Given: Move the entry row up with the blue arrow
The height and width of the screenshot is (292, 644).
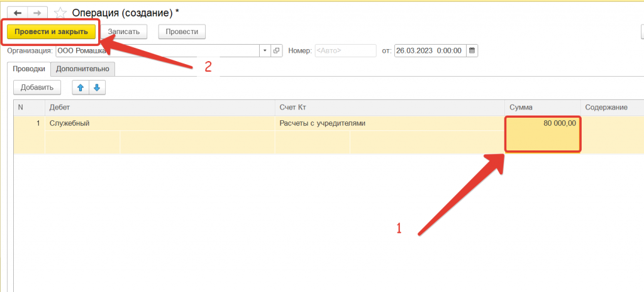Looking at the screenshot, I should (x=81, y=87).
